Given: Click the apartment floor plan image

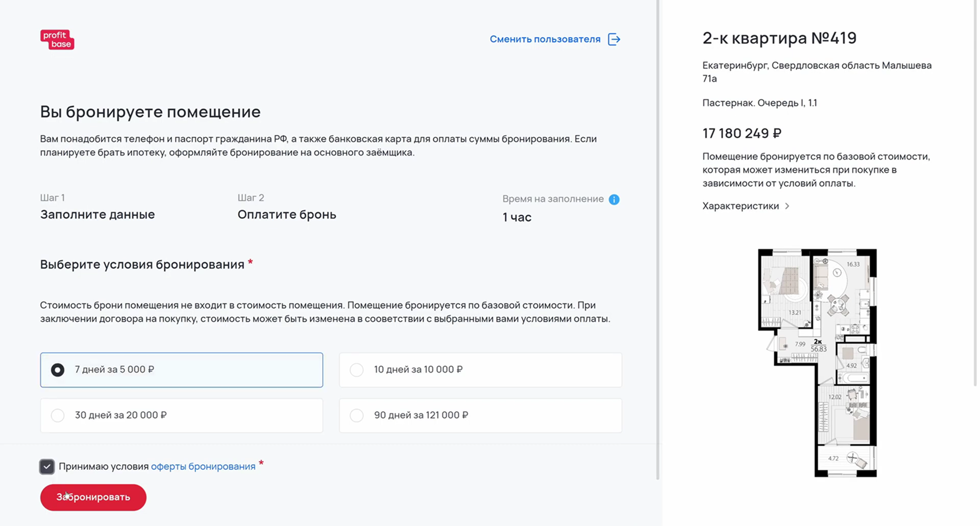Looking at the screenshot, I should [817, 363].
